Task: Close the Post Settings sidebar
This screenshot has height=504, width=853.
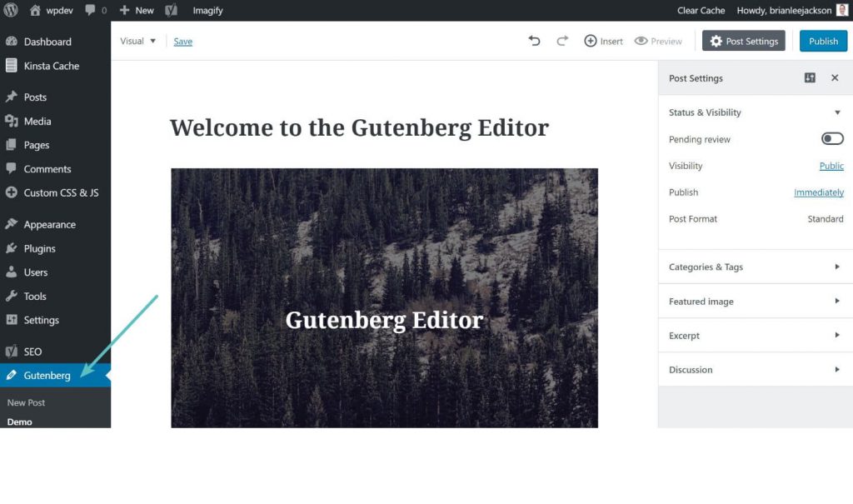Action: [x=835, y=77]
